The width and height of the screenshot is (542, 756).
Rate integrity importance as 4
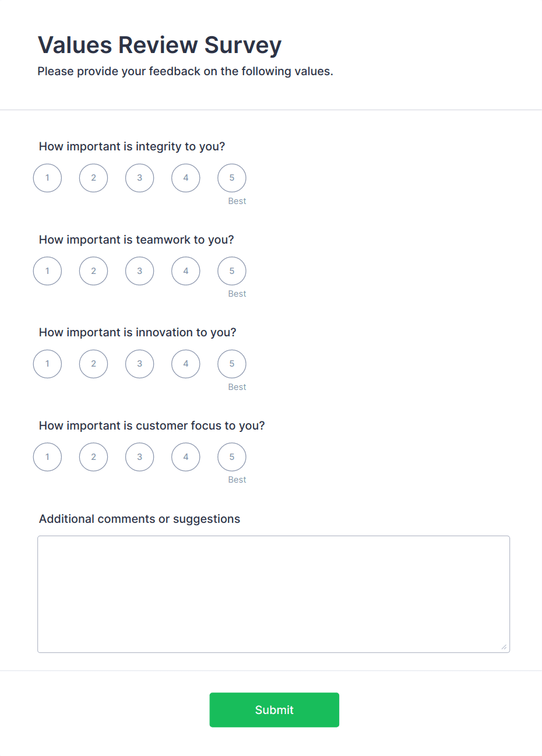click(x=186, y=178)
